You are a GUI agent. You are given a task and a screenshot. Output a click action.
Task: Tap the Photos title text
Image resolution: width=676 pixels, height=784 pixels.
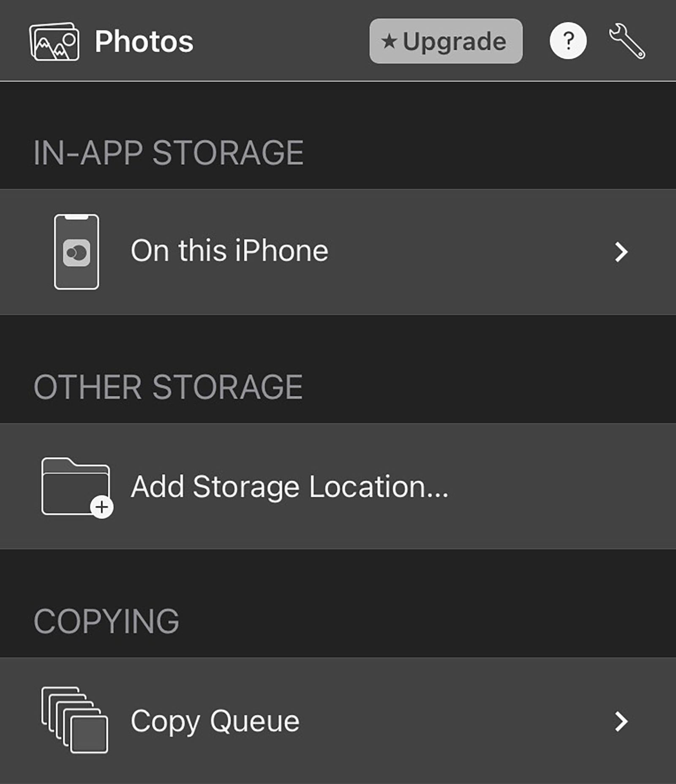click(x=144, y=41)
